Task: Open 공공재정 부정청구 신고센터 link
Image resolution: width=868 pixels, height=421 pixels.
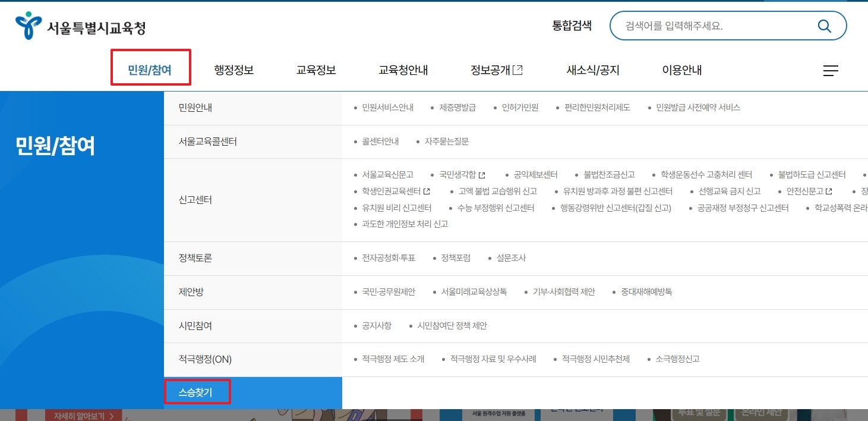Action: [x=743, y=208]
